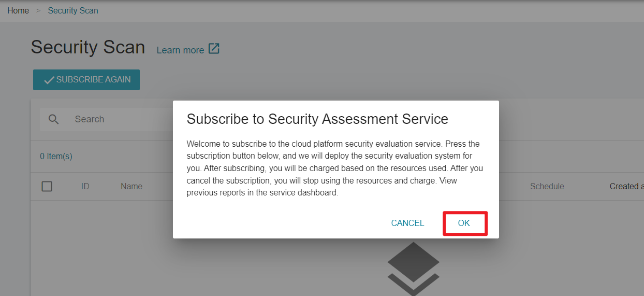Click the magnifier search icon

coord(54,119)
